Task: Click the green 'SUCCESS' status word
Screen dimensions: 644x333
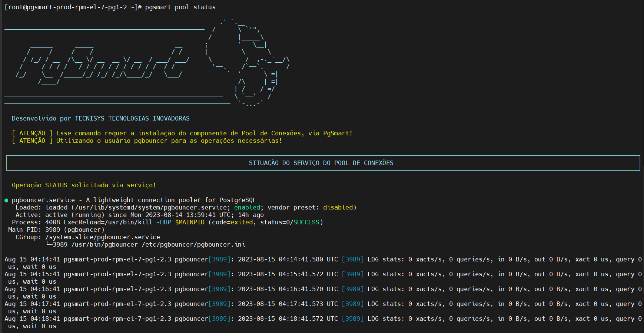Action: (306, 222)
